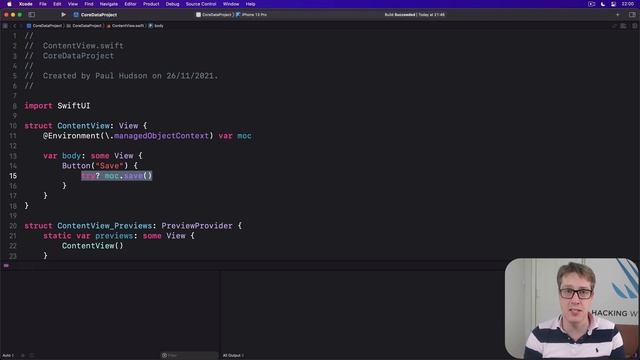Open the Source Control menu

pyautogui.click(x=201, y=4)
